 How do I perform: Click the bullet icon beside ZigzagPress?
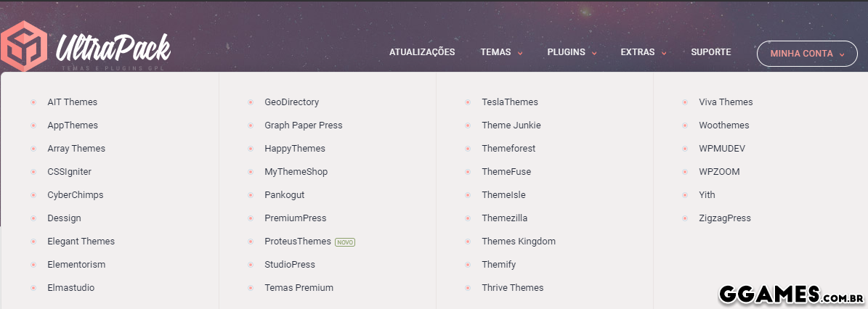tap(685, 218)
